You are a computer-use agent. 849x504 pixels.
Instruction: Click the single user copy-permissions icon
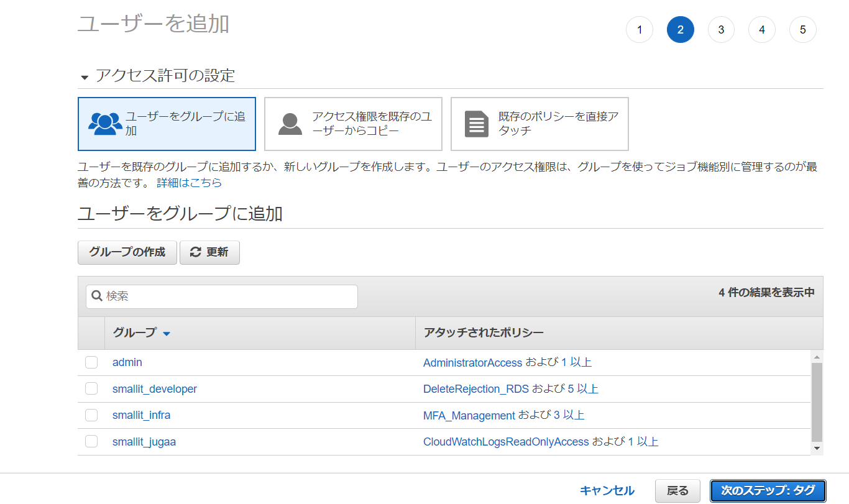pyautogui.click(x=290, y=124)
